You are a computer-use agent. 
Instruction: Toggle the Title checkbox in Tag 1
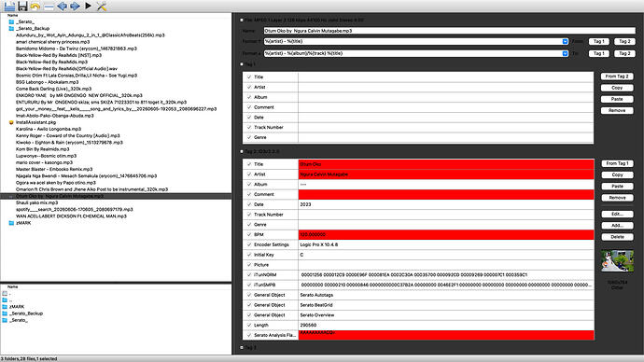click(x=249, y=77)
